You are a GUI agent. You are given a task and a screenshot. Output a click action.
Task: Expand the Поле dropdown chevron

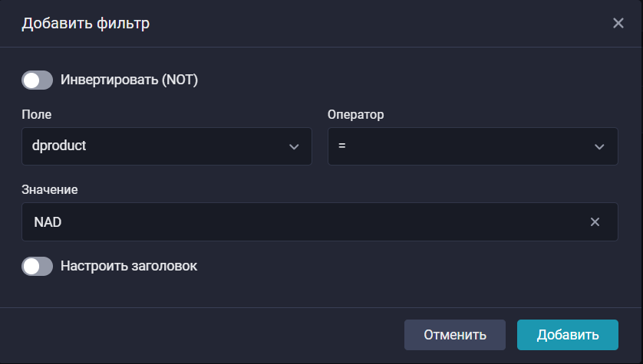[x=293, y=146]
